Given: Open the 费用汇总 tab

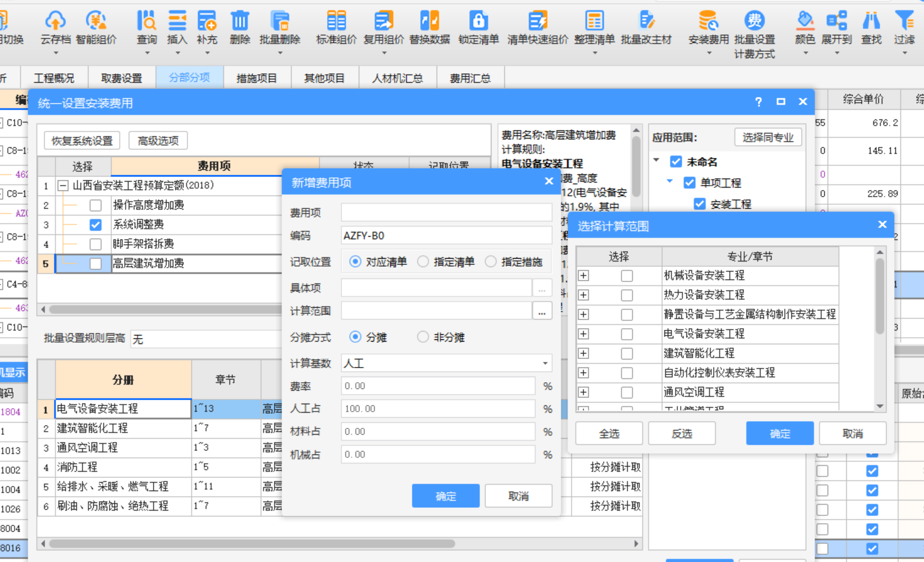Looking at the screenshot, I should pyautogui.click(x=470, y=78).
